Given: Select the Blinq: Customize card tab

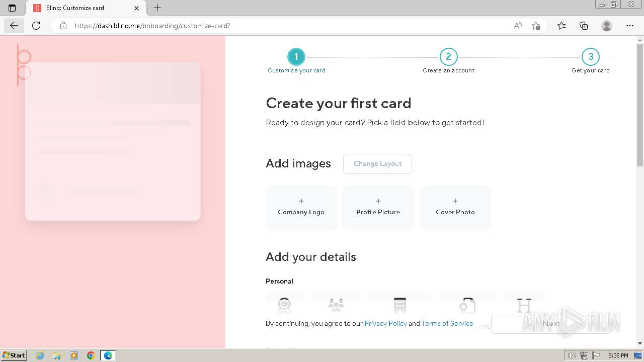Looking at the screenshot, I should pyautogui.click(x=85, y=8).
